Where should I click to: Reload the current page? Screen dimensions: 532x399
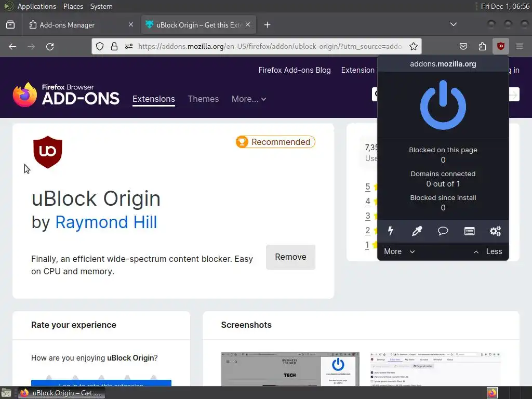(50, 46)
